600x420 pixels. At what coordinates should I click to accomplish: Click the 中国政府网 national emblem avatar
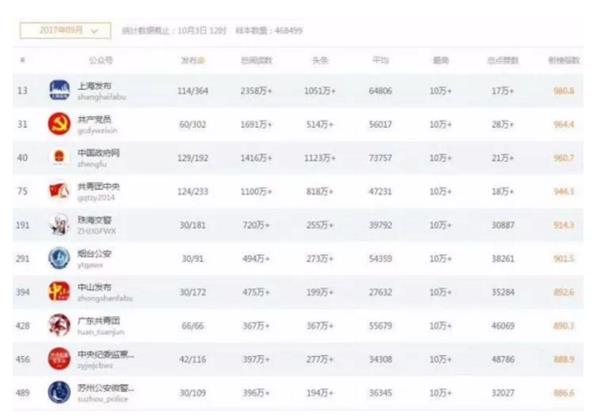59,158
